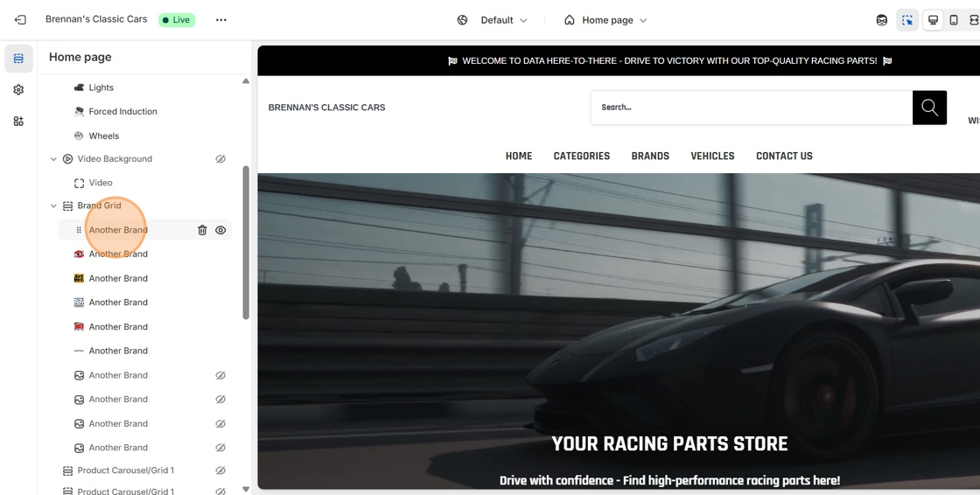The image size is (980, 495).
Task: Click the Brand Grid section icon
Action: pyautogui.click(x=67, y=206)
